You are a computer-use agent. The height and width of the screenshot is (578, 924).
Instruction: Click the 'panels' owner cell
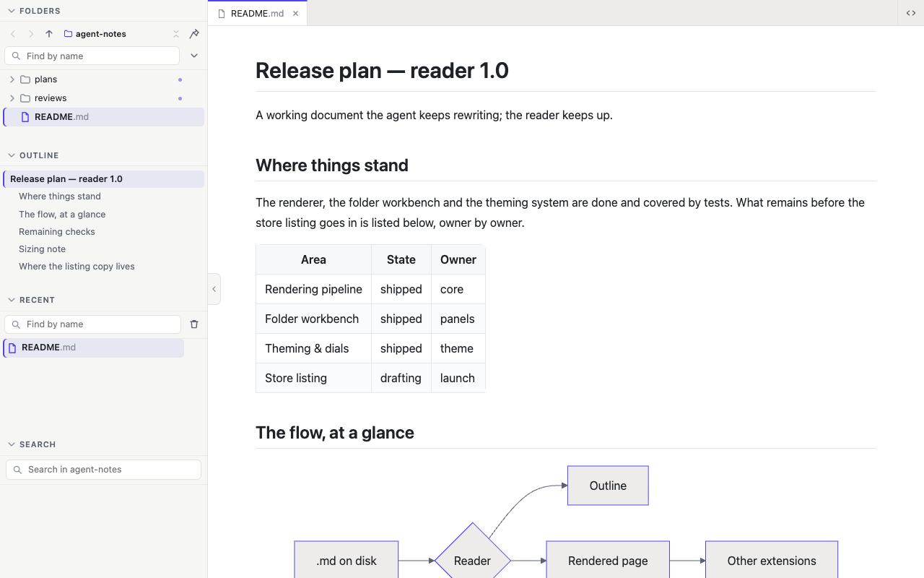(x=458, y=319)
